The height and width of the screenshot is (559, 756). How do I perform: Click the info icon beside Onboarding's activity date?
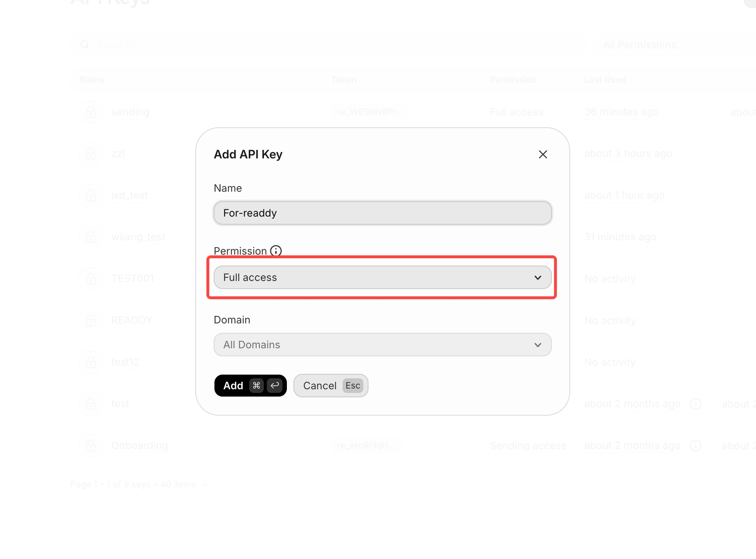click(695, 446)
